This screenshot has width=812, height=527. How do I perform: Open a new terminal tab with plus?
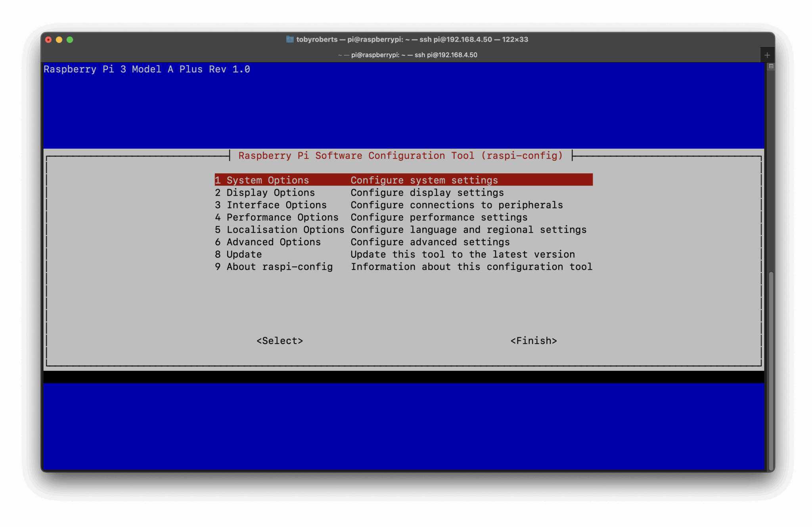coord(767,55)
